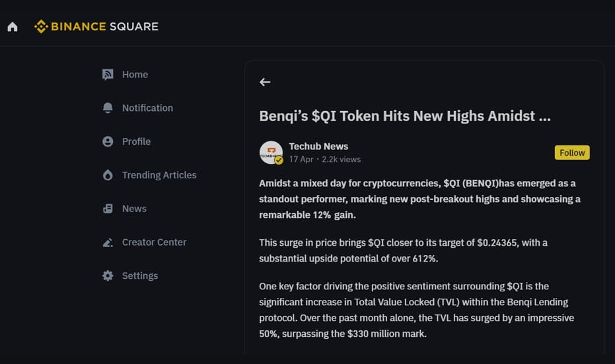Click the Trending Articles flame icon
The width and height of the screenshot is (615, 364).
108,175
